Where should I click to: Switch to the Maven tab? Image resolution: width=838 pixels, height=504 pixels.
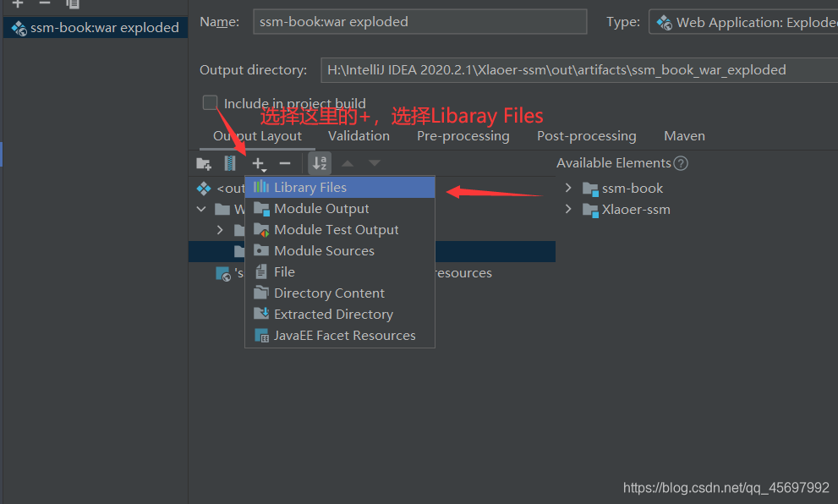coord(684,136)
